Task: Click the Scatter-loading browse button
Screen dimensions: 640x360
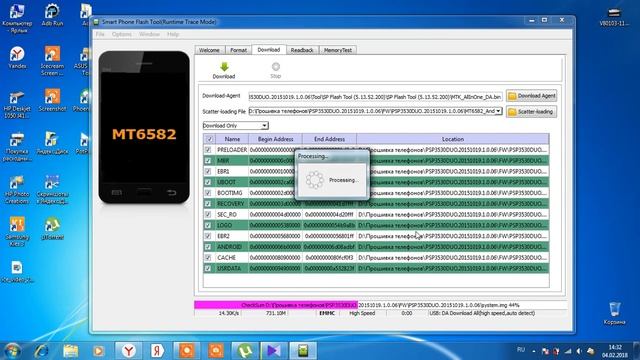Action: coord(531,111)
